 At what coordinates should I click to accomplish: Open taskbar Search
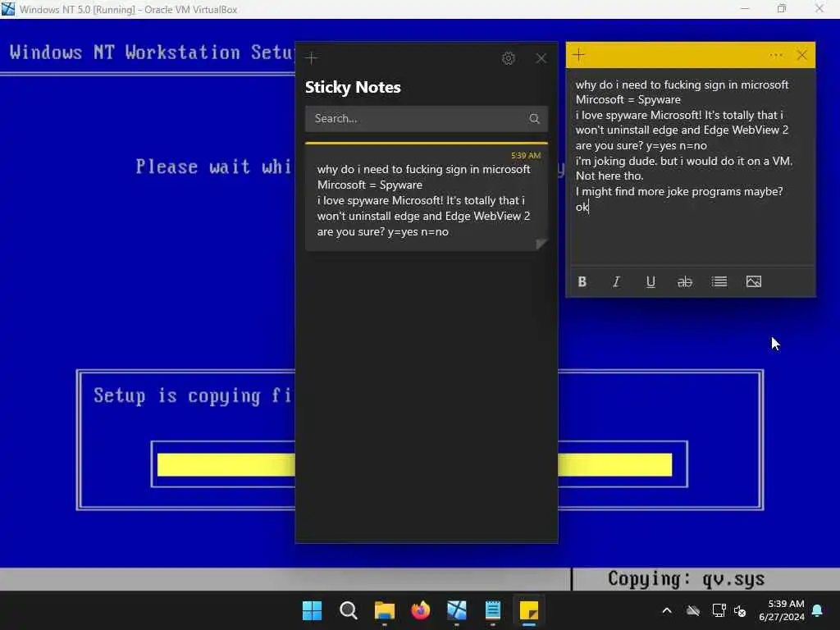tap(348, 610)
